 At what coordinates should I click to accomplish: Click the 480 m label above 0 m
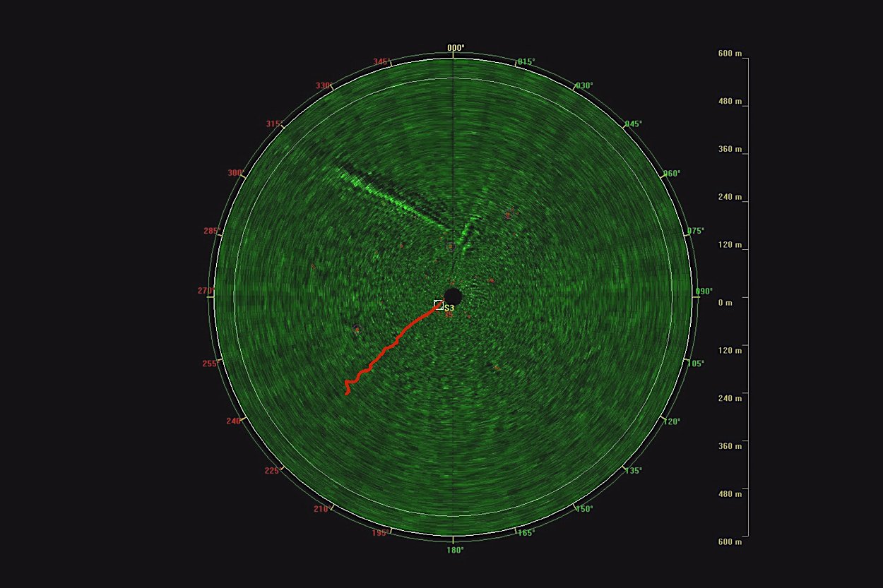pos(730,101)
